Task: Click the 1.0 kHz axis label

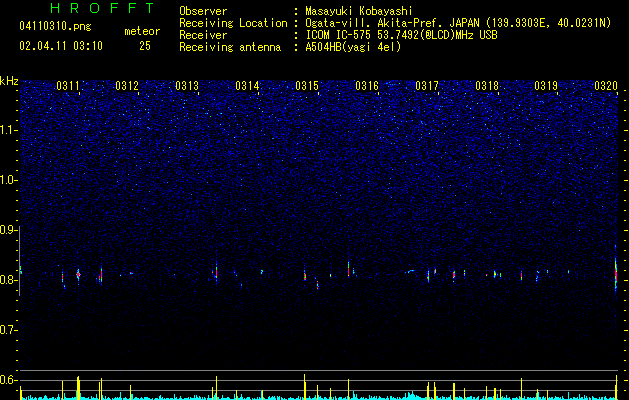Action: pyautogui.click(x=9, y=180)
